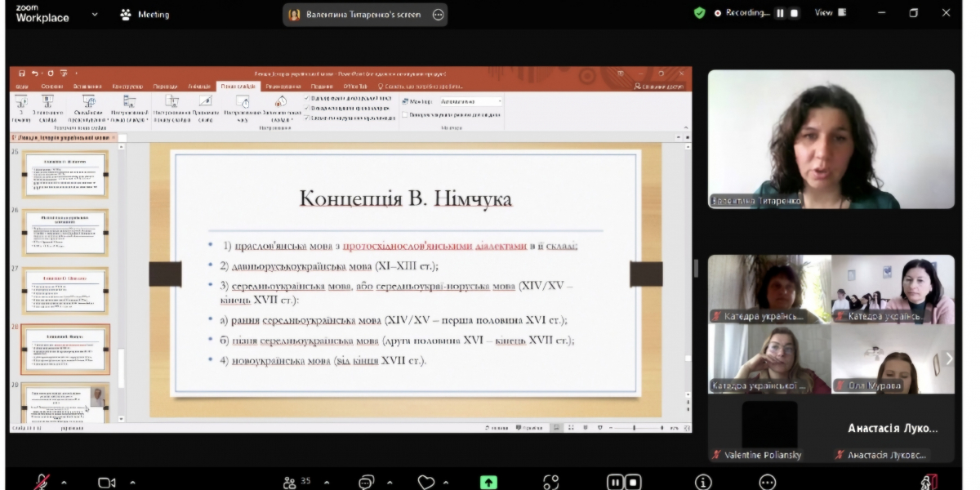The width and height of the screenshot is (980, 490).
Task: Open screen share options ellipsis button
Action: 439,14
